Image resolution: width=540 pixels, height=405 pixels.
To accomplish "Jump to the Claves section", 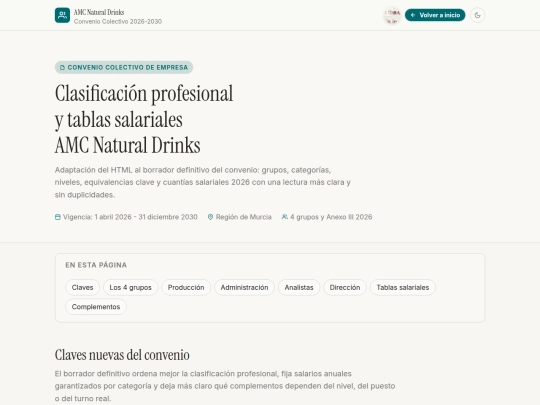I will (x=82, y=288).
